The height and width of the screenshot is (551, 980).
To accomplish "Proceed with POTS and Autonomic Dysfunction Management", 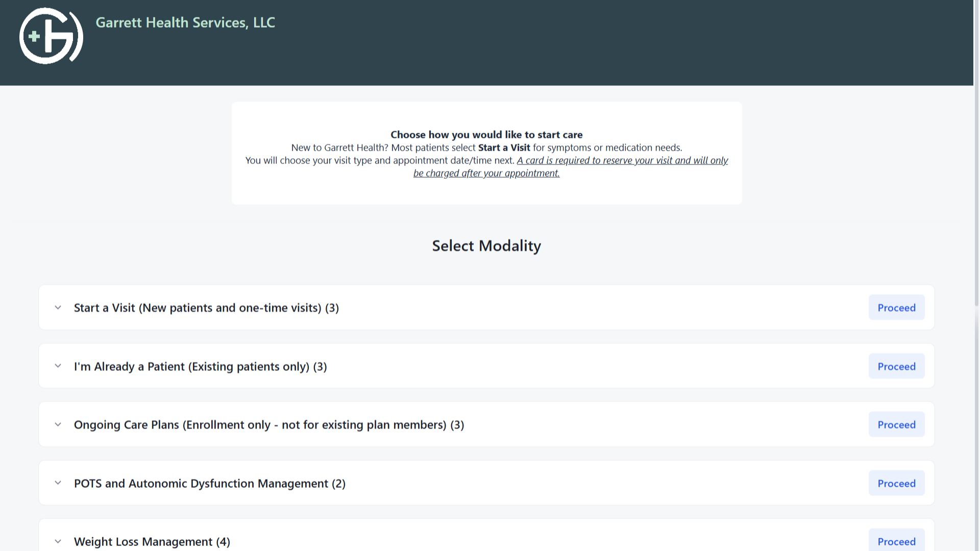I will coord(896,483).
